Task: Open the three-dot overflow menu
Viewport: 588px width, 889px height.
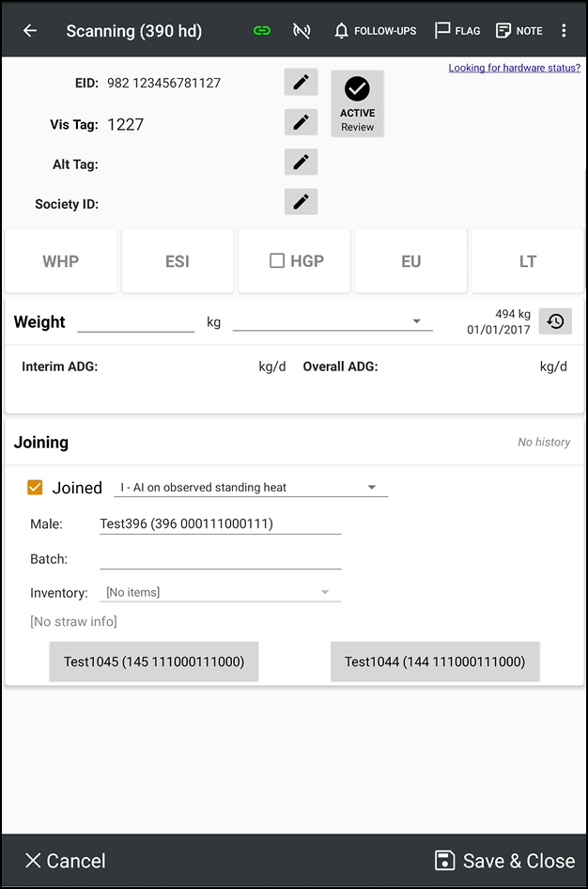Action: tap(564, 31)
